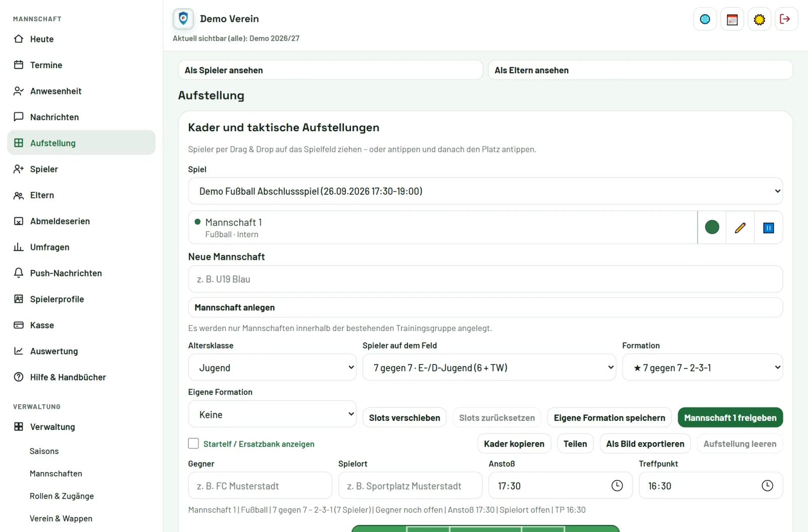Select the Mannschaft 1 team row
808x532 pixels.
pyautogui.click(x=443, y=228)
